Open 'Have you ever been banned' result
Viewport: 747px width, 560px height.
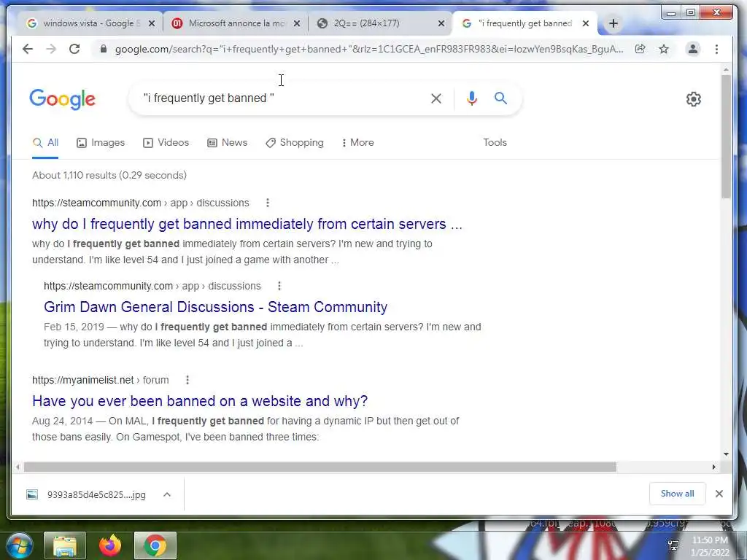click(200, 401)
